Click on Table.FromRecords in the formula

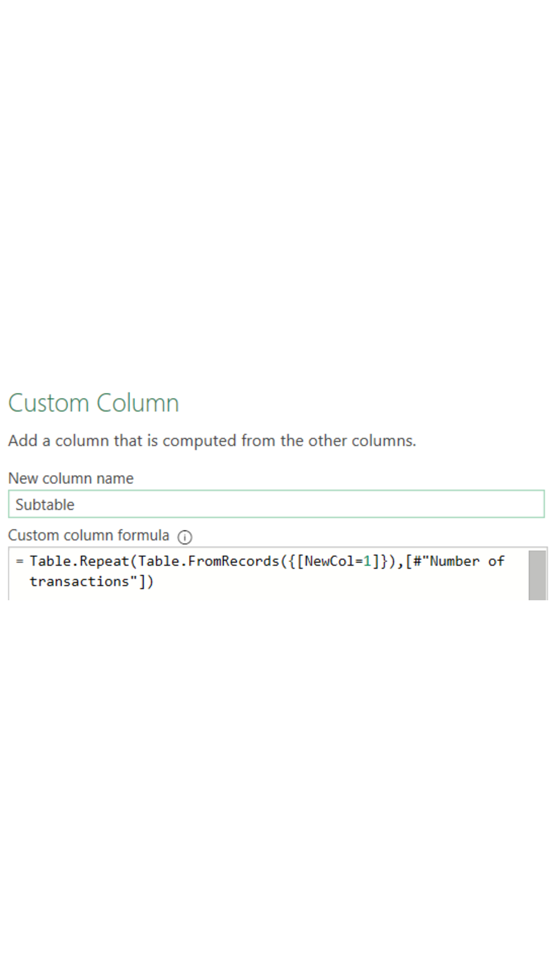pyautogui.click(x=211, y=560)
